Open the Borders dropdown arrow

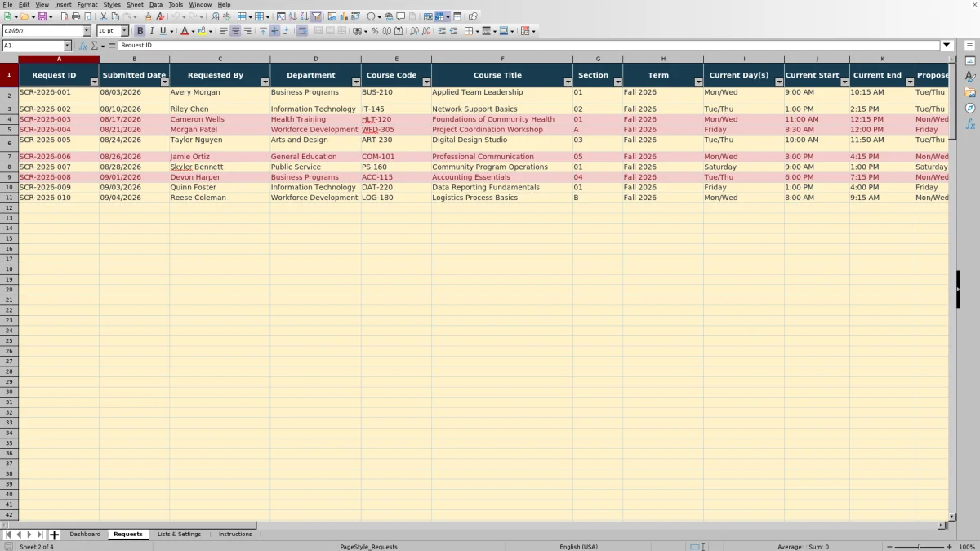click(x=477, y=31)
